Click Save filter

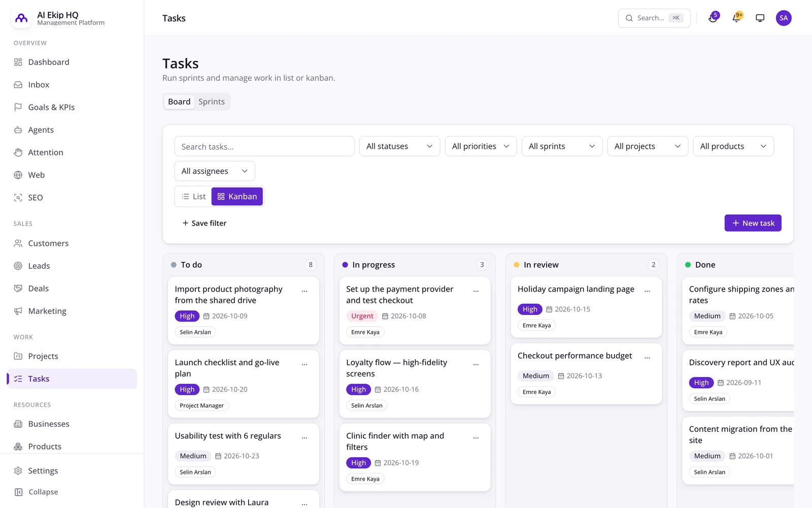(205, 223)
